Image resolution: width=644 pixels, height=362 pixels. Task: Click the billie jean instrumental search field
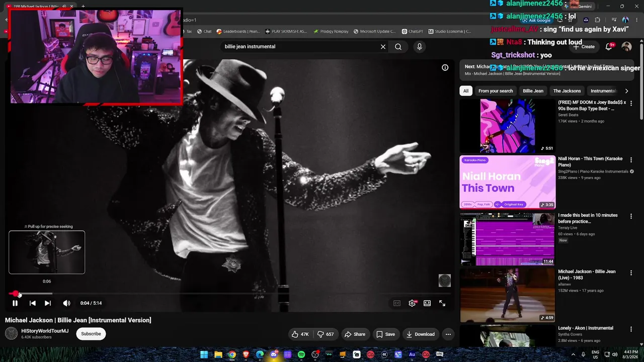coord(299,47)
